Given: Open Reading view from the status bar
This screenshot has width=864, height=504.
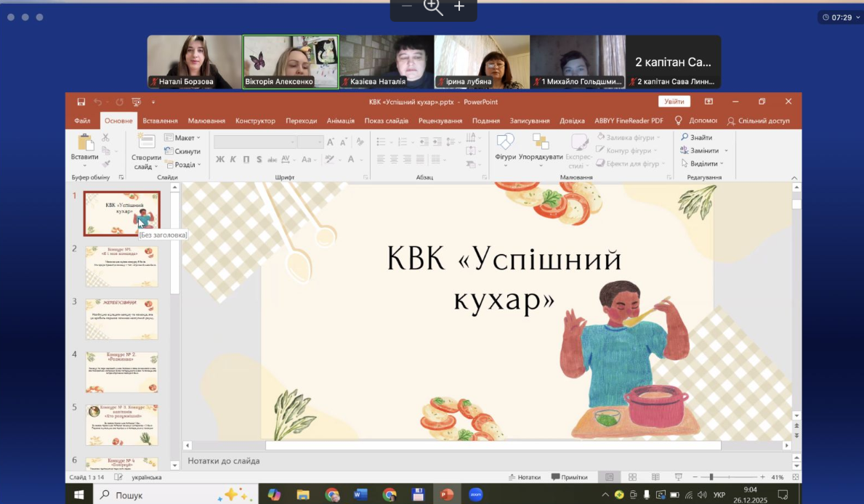Looking at the screenshot, I should (x=655, y=477).
